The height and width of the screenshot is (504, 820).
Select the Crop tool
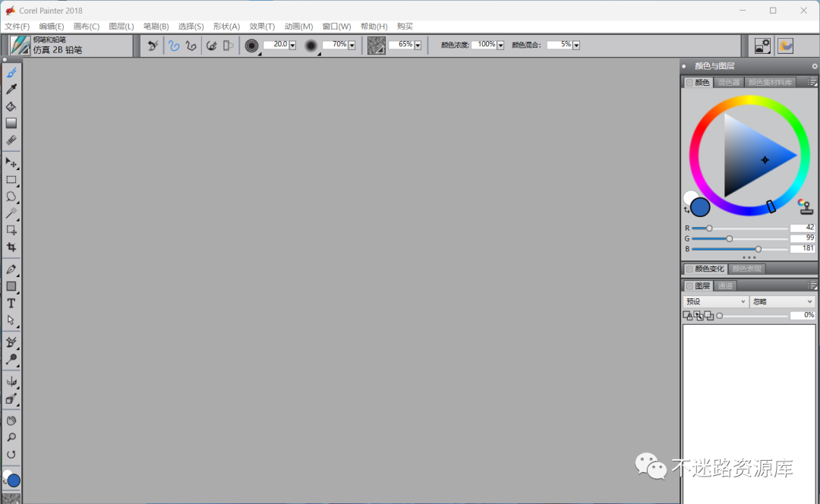[x=11, y=247]
